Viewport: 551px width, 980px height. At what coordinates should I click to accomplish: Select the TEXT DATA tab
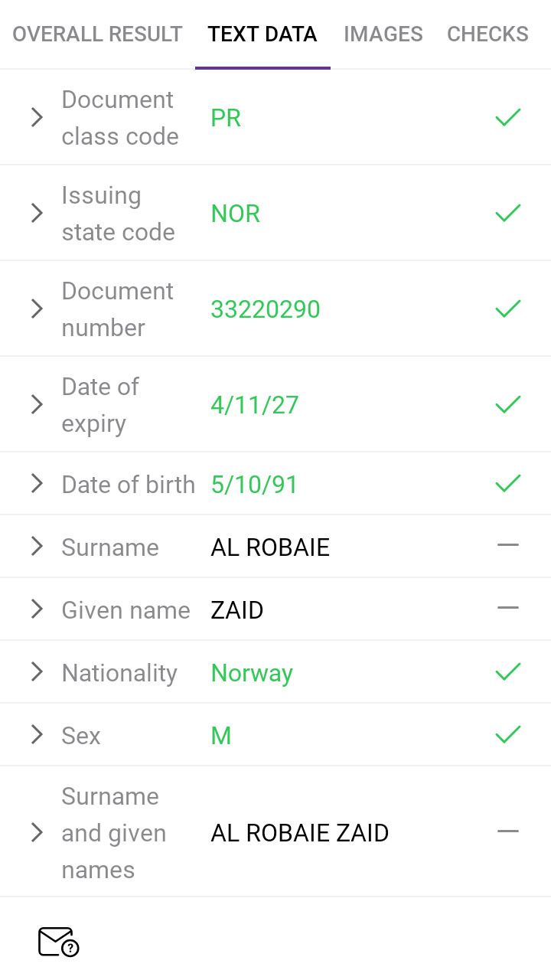click(x=262, y=34)
